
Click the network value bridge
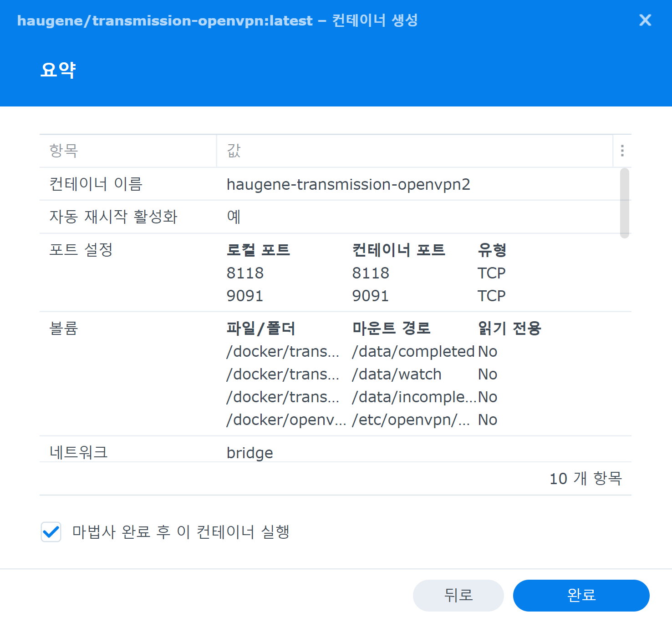249,453
